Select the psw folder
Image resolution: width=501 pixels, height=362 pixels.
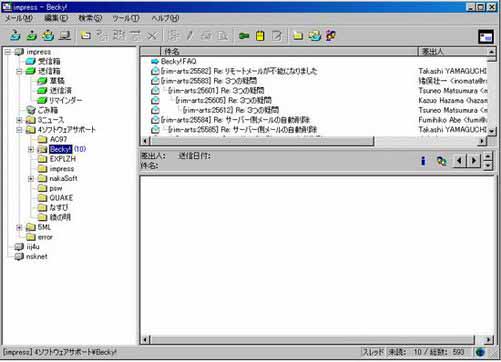pyautogui.click(x=56, y=188)
